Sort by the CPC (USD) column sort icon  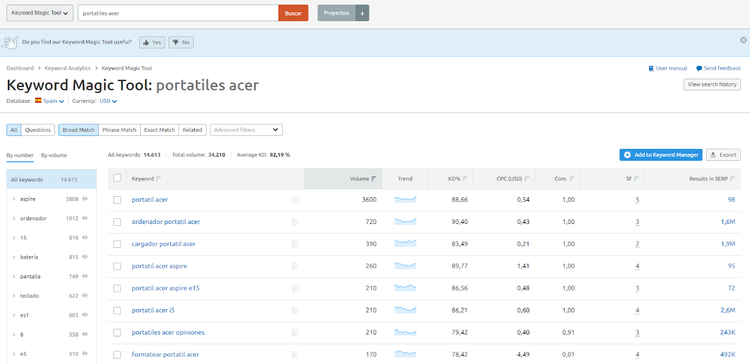pyautogui.click(x=527, y=179)
